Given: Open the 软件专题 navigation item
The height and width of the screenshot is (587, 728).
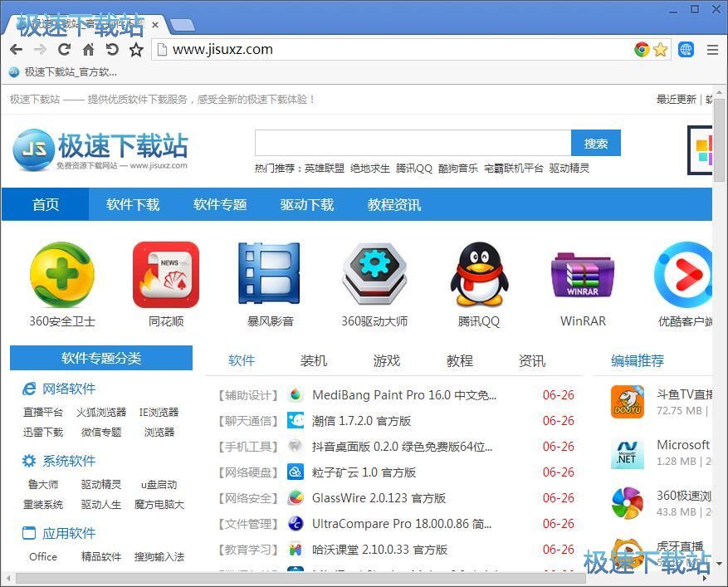Looking at the screenshot, I should point(220,204).
